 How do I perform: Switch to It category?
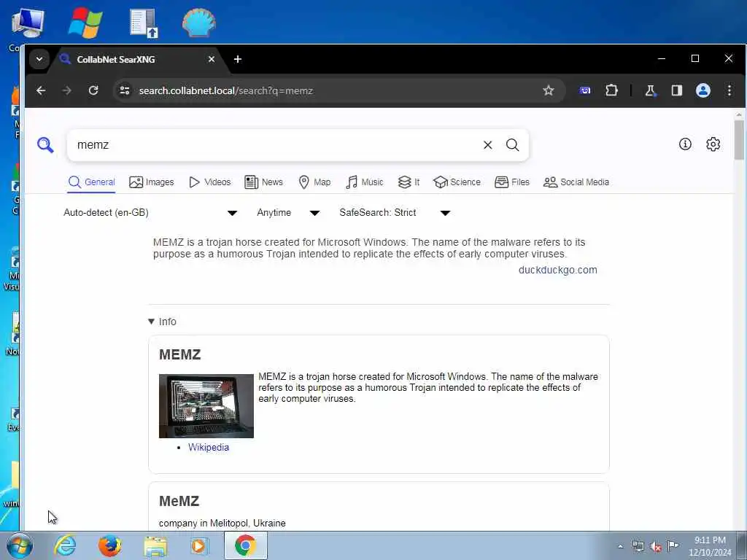409,182
